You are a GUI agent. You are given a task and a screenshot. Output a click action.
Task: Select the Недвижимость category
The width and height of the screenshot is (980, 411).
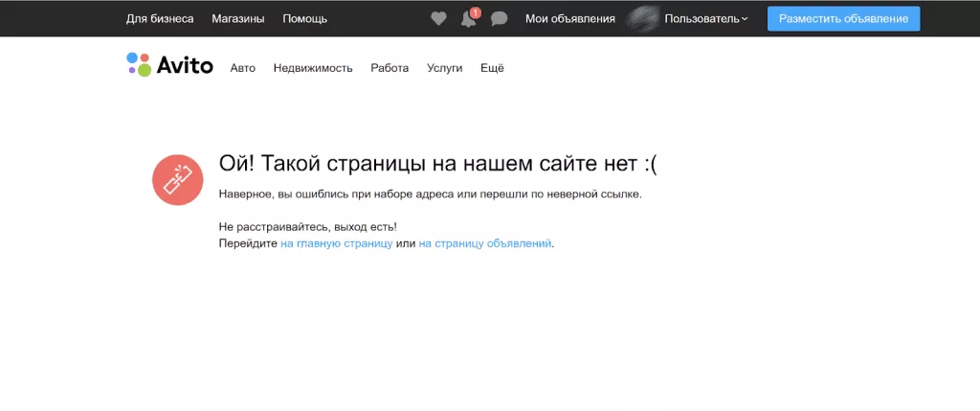coord(313,68)
